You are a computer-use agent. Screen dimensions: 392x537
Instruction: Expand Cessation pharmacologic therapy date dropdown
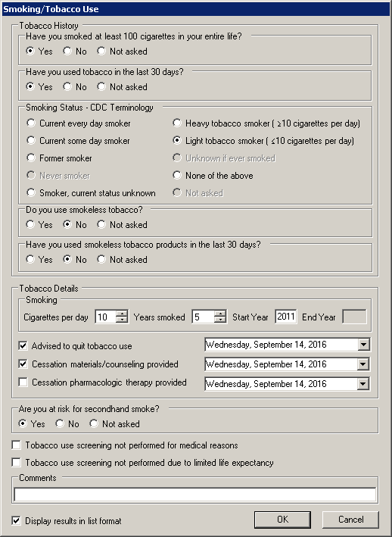[363, 384]
